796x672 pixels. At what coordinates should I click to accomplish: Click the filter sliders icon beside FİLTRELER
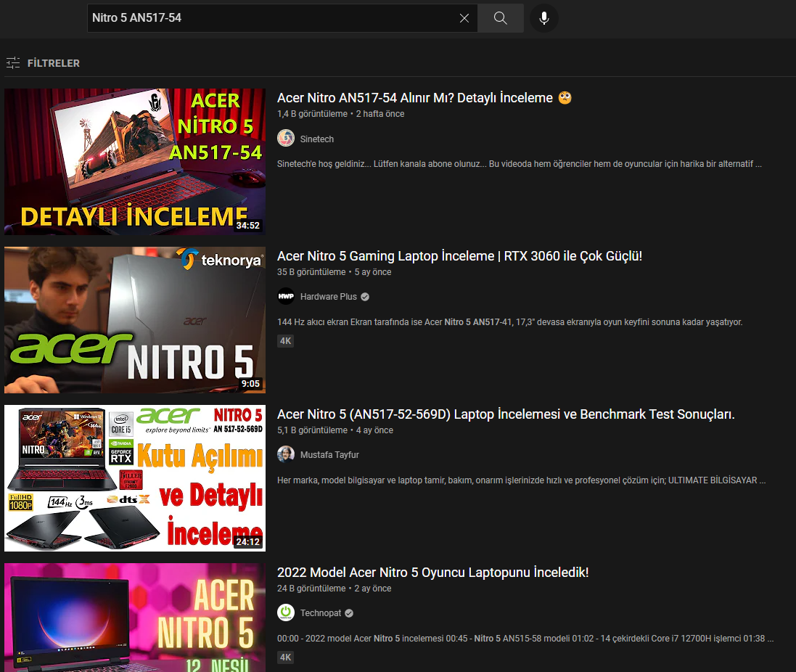(x=13, y=63)
